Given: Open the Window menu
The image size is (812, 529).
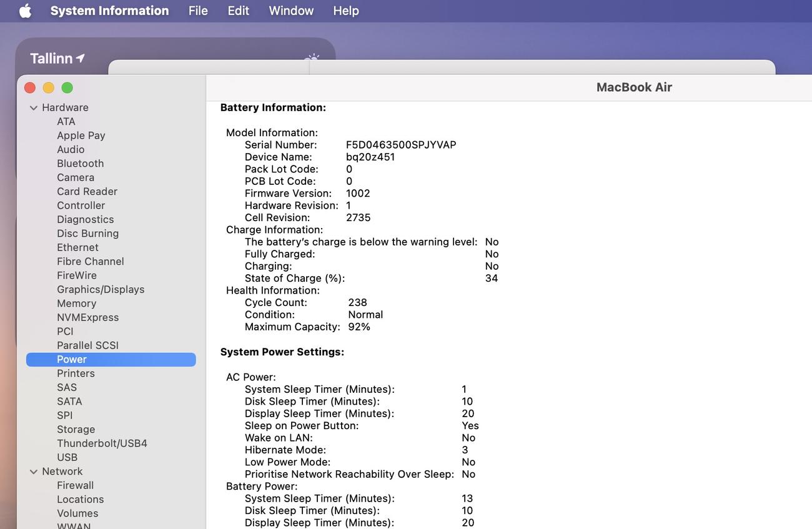Looking at the screenshot, I should pyautogui.click(x=291, y=11).
